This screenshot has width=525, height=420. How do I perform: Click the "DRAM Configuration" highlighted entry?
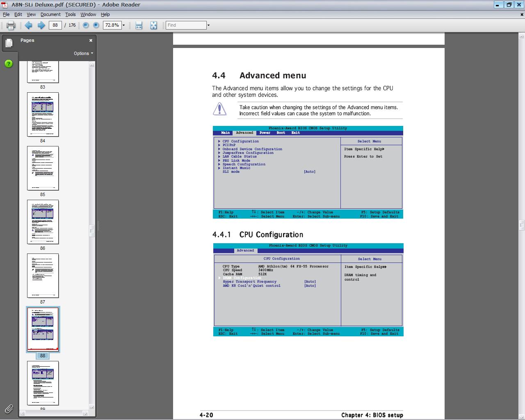tap(242, 278)
